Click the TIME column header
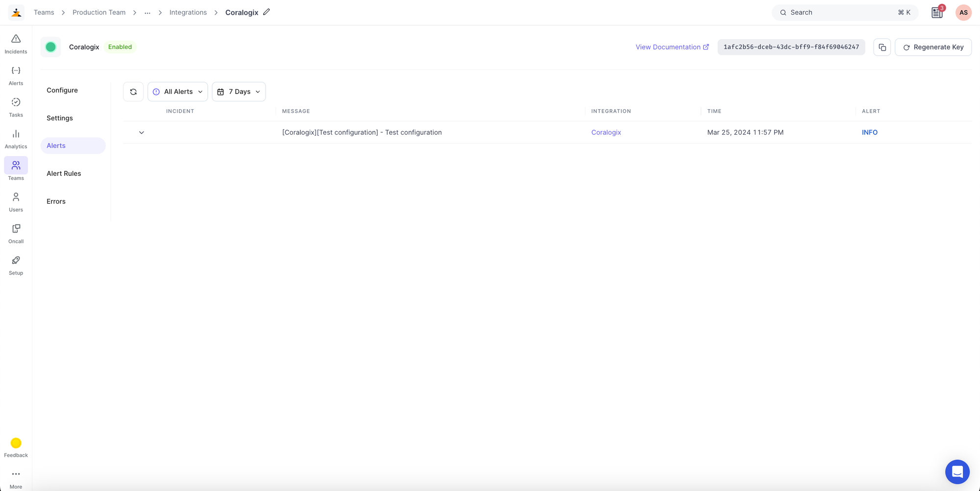The width and height of the screenshot is (980, 491). [714, 111]
